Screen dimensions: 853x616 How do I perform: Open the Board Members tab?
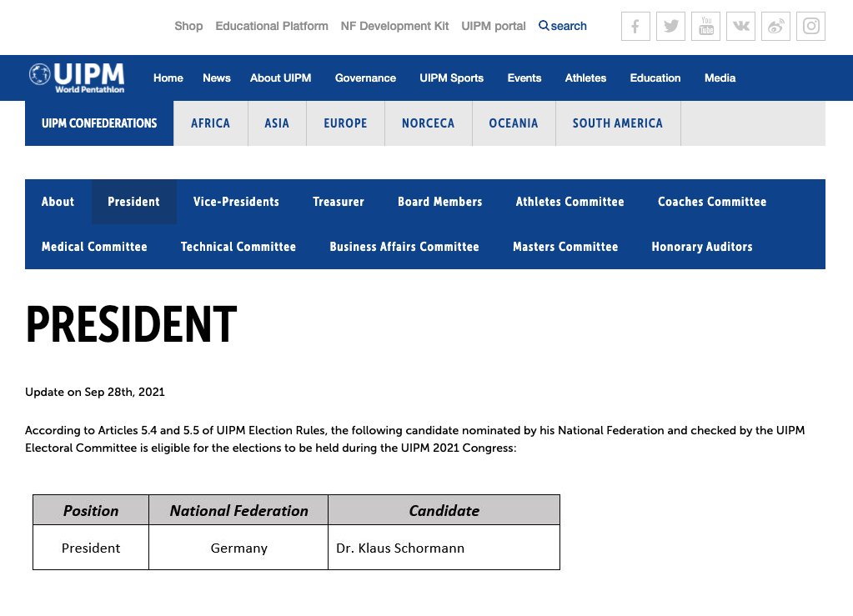point(440,202)
